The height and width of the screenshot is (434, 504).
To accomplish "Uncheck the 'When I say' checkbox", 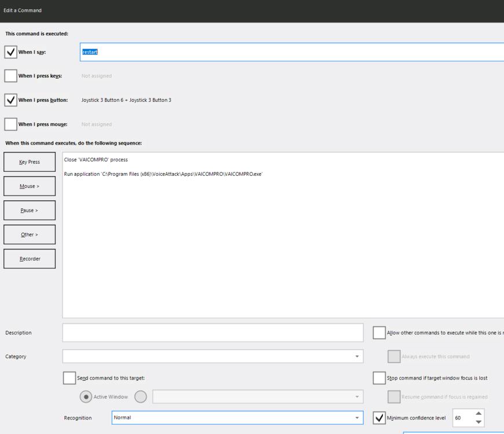I will click(10, 52).
